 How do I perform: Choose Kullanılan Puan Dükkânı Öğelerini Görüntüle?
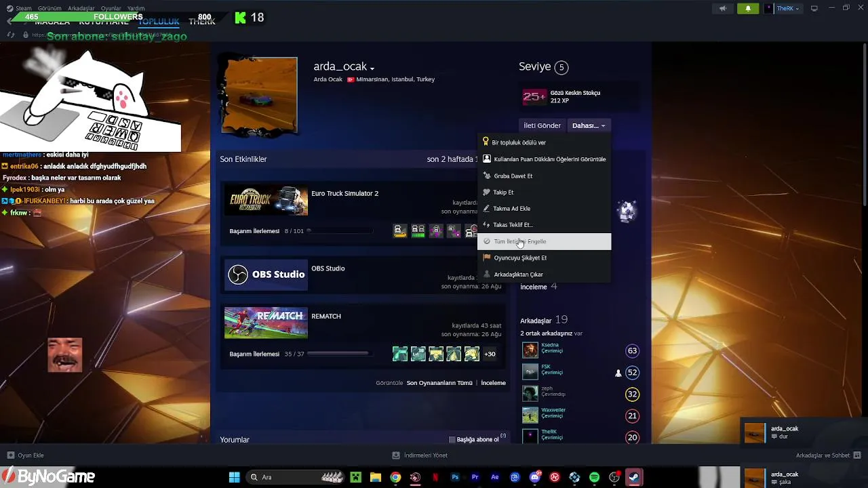coord(544,159)
